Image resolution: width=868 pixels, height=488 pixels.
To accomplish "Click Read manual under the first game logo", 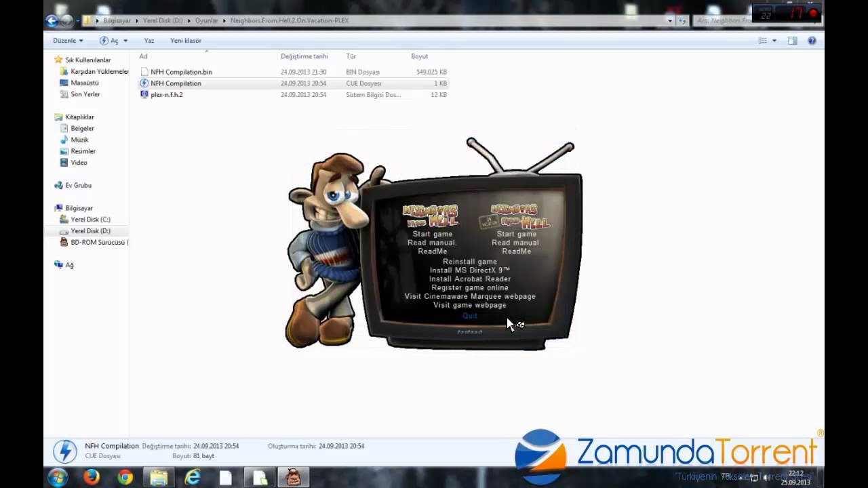I will pos(432,243).
